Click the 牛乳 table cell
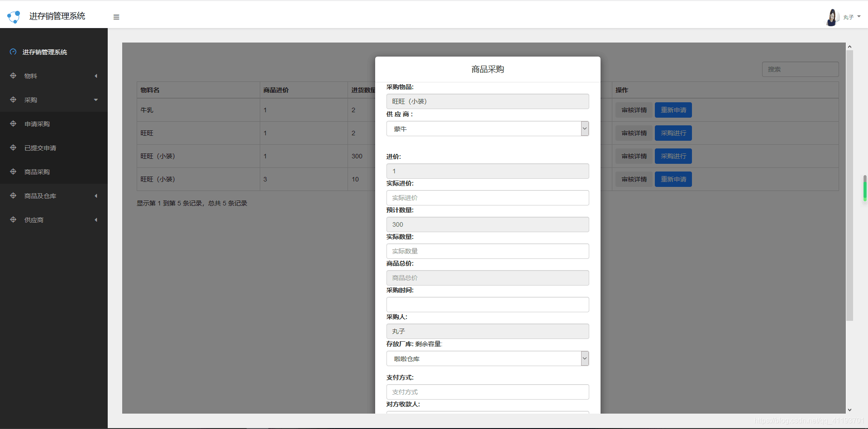Image resolution: width=868 pixels, height=429 pixels. (x=198, y=110)
